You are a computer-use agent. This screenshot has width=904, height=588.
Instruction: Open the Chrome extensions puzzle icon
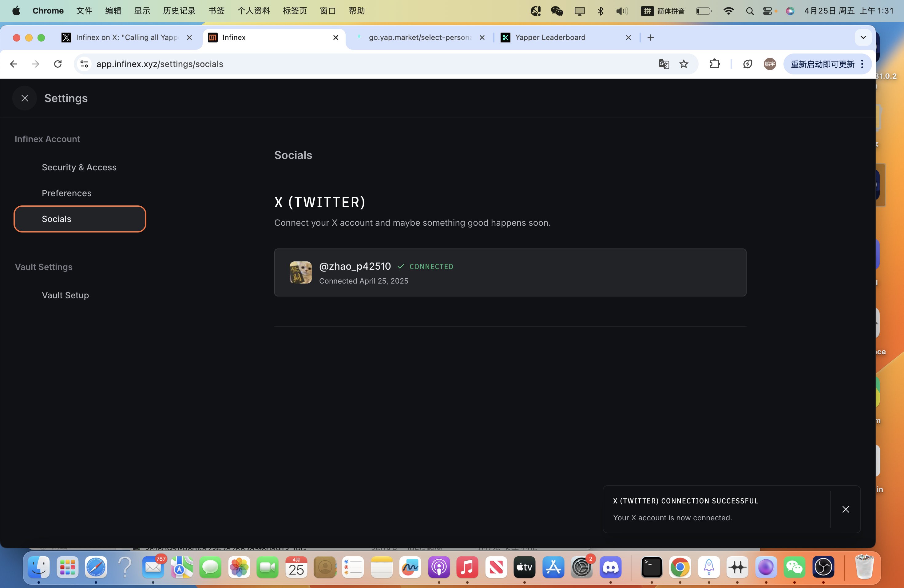point(715,64)
